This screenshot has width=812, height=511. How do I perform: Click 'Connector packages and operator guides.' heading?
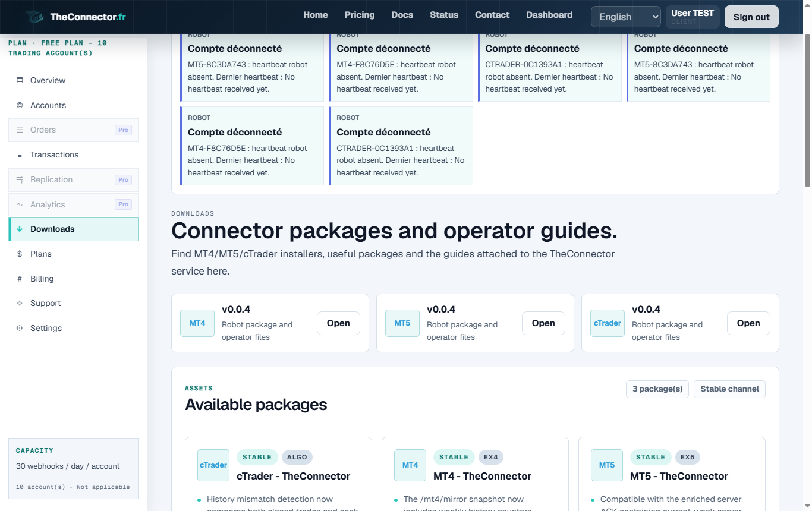394,230
